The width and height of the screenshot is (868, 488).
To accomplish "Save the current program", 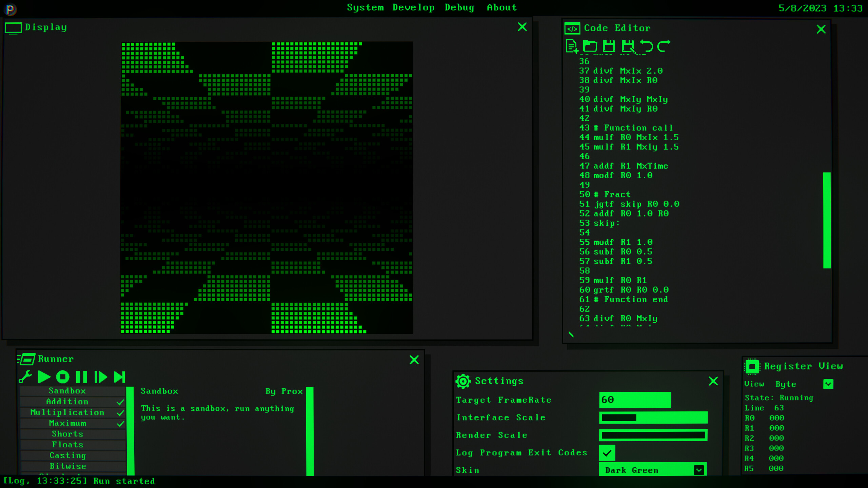I will point(609,46).
